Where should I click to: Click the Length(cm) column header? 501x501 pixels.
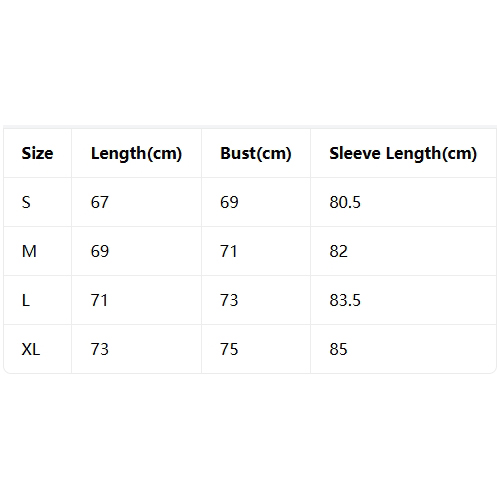(x=136, y=154)
